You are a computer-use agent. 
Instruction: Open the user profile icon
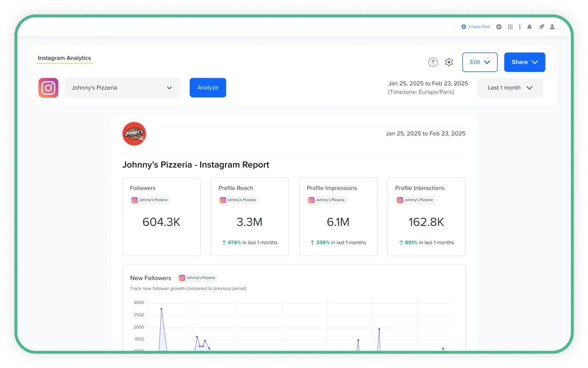point(552,27)
